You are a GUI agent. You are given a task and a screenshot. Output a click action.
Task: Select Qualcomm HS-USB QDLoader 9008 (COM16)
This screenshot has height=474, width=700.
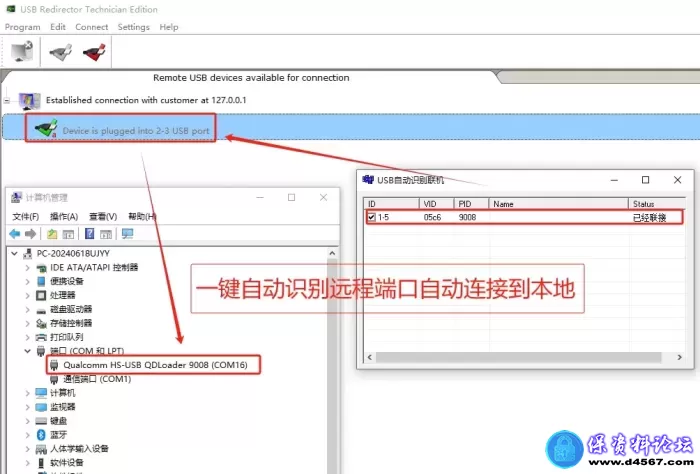155,365
